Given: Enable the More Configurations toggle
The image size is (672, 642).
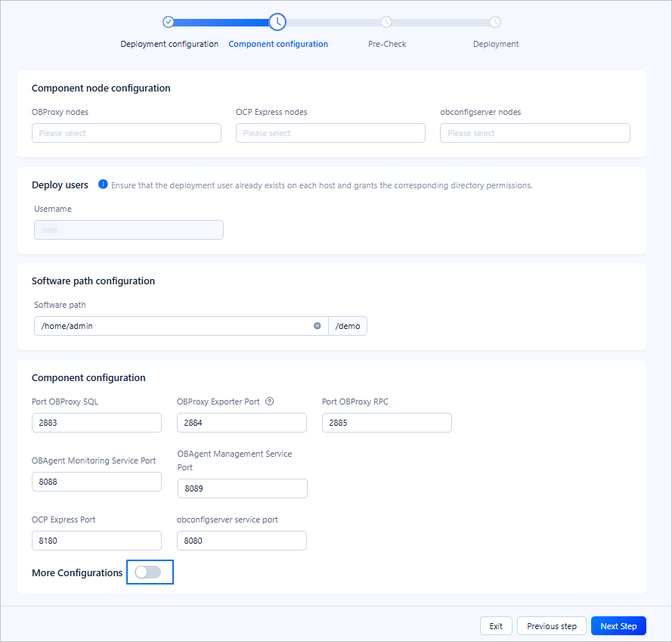Looking at the screenshot, I should 147,572.
